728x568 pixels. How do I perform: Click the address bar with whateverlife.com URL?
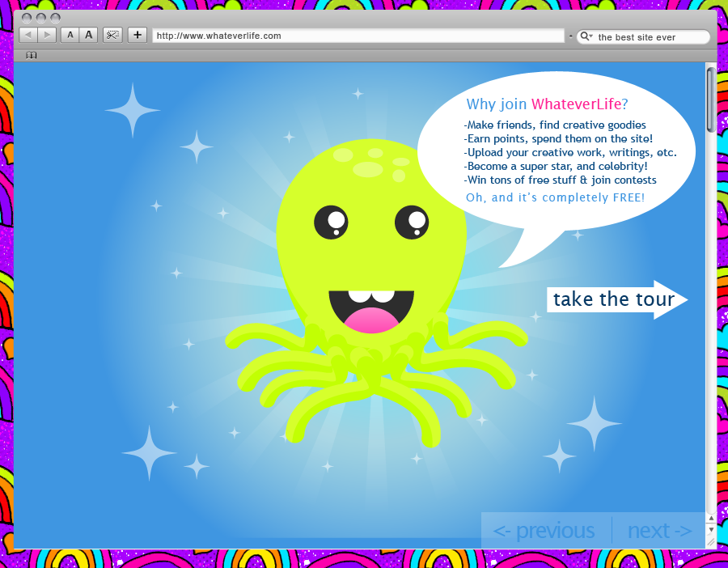[x=358, y=36]
